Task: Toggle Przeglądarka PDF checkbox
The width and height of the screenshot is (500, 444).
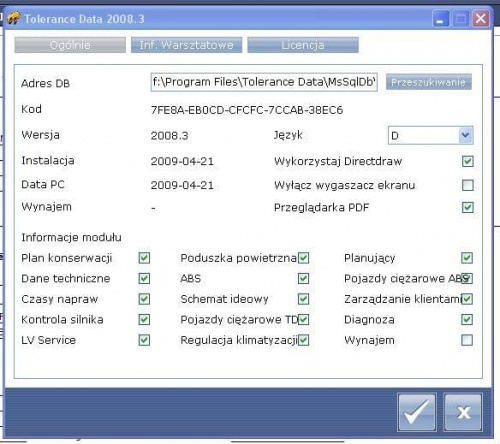Action: point(468,207)
